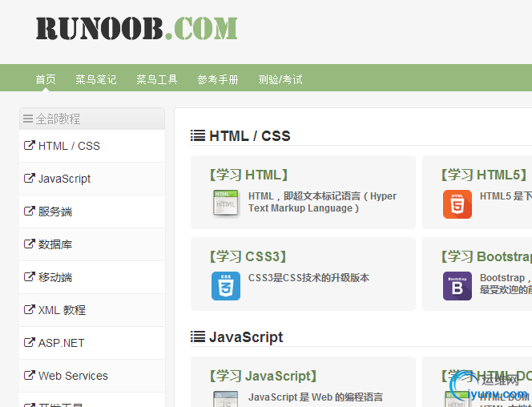This screenshot has width=532, height=407.
Task: Select JavaScript in the sidebar
Action: pos(92,179)
